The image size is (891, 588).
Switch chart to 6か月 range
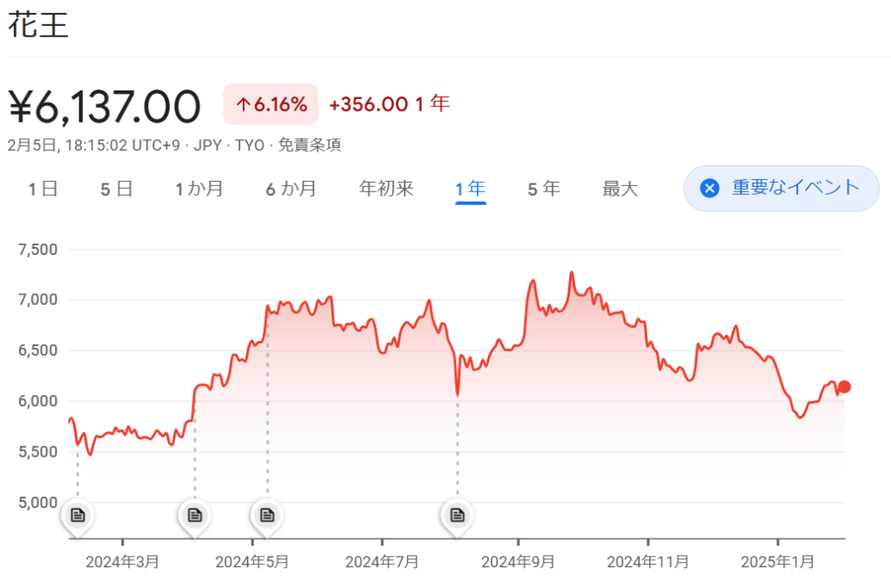tap(291, 189)
